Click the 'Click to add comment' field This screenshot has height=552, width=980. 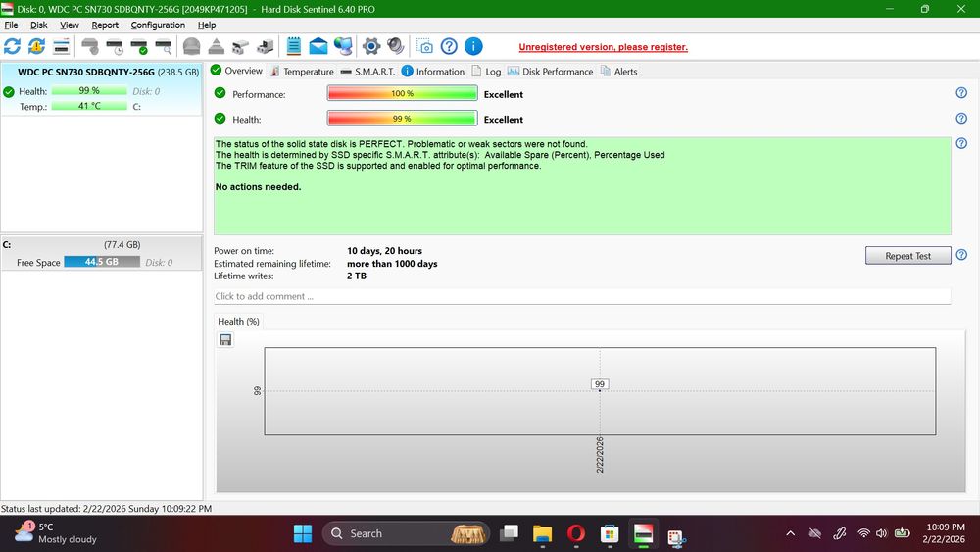[x=582, y=296]
